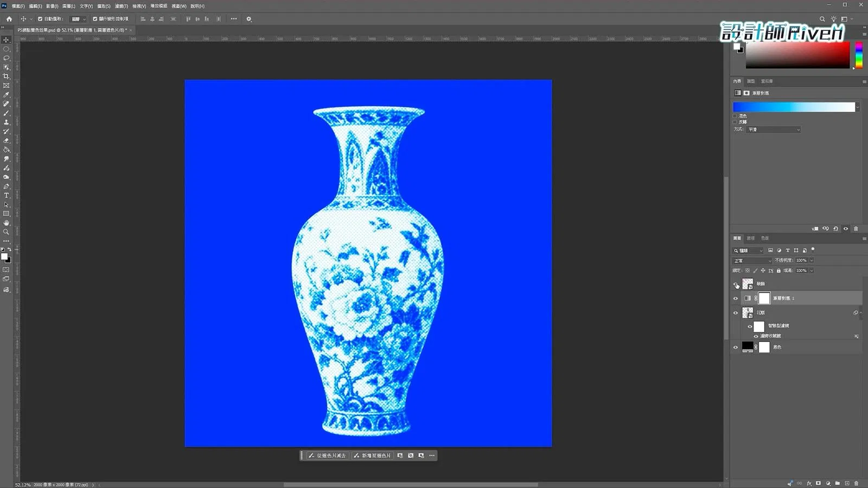Enable the 混色 dither checkbox
The height and width of the screenshot is (488, 868).
pos(735,116)
